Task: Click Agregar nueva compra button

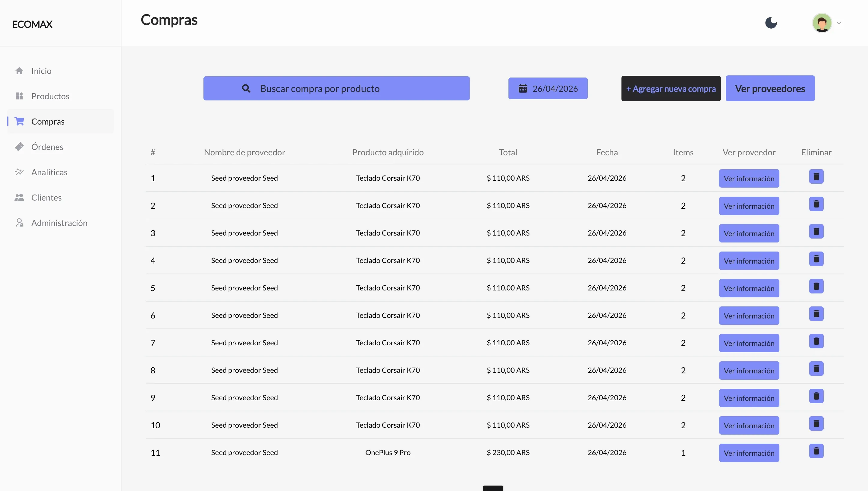Action: pyautogui.click(x=671, y=88)
